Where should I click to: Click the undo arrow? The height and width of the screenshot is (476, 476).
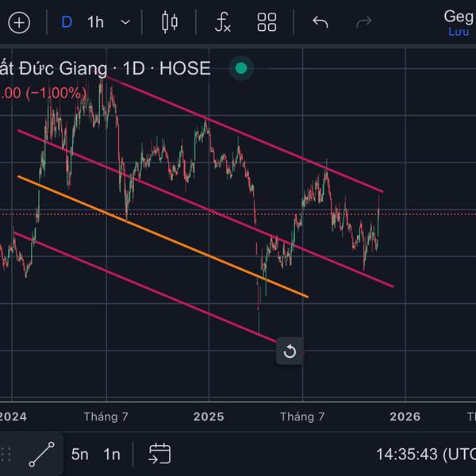(321, 22)
